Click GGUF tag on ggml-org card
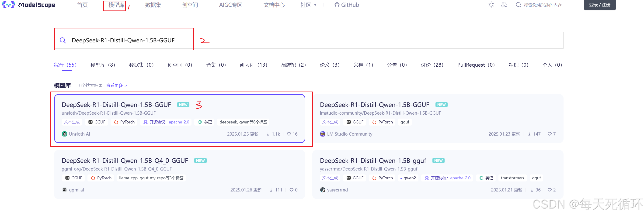The width and height of the screenshot is (644, 215). tap(74, 178)
